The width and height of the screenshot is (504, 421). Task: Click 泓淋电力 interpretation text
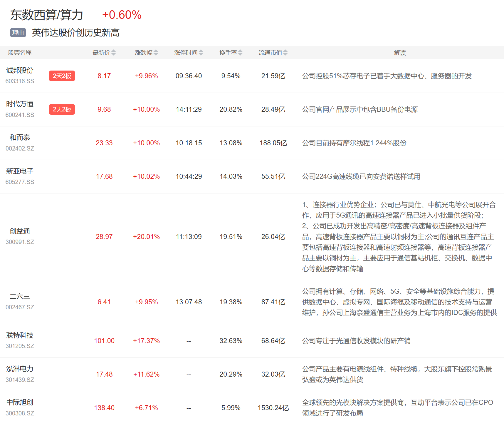pos(397,374)
